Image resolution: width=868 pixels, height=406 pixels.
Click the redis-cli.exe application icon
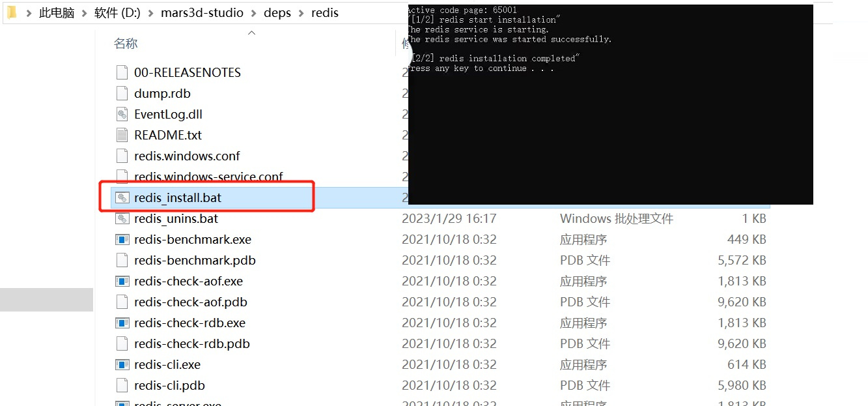[122, 364]
